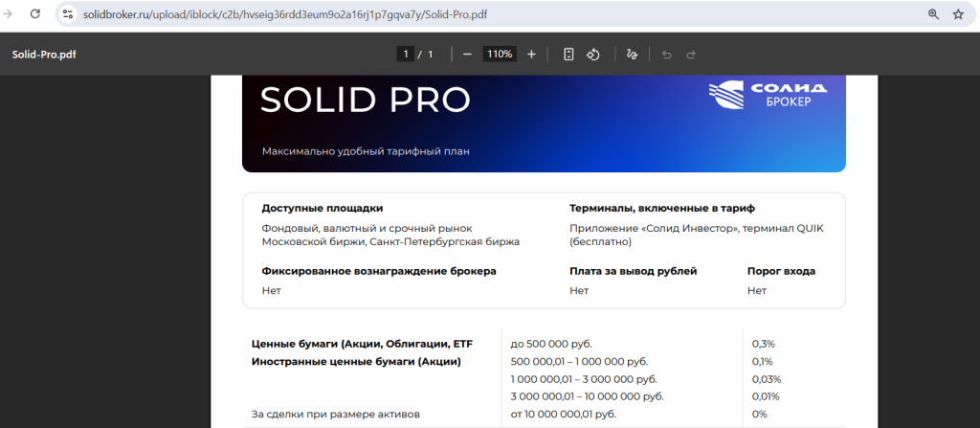Click 'Фиксированное вознаграждение брокера' heading

click(379, 271)
